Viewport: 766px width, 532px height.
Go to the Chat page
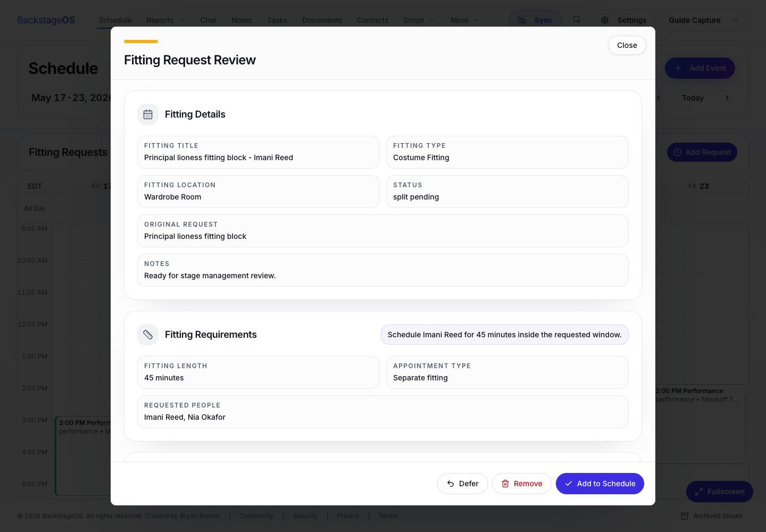pos(208,20)
